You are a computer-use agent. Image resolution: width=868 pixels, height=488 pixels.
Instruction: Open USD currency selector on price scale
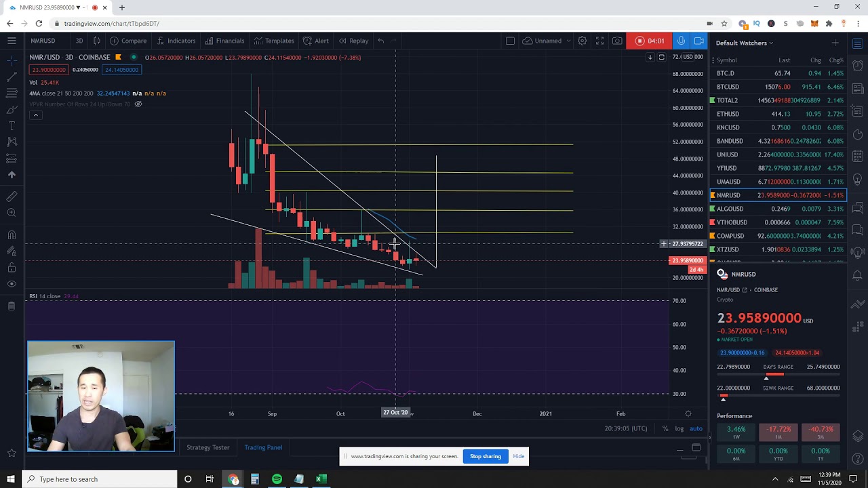(692, 57)
